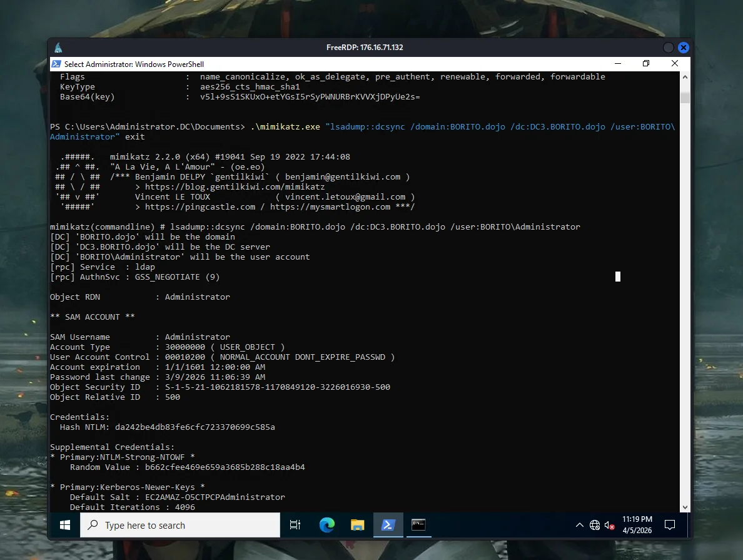Click the [rpc] Service : ldap line
Viewport: 743px width, 560px height.
pyautogui.click(x=103, y=267)
